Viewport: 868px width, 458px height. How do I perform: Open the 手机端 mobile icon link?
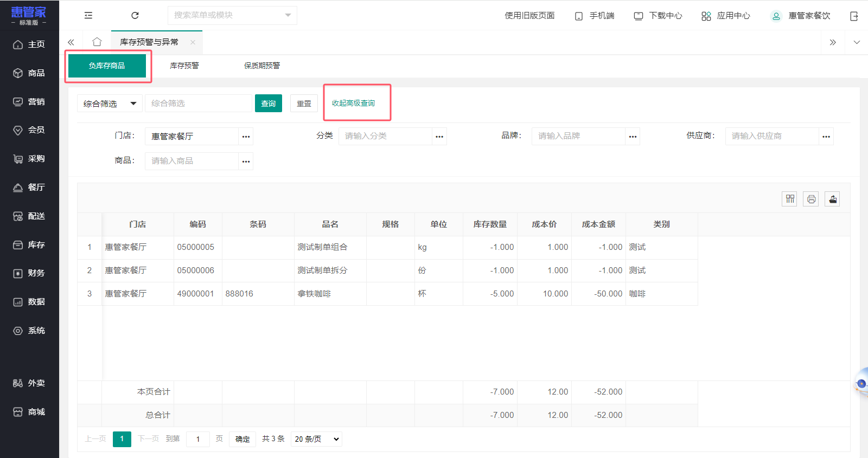(x=595, y=16)
